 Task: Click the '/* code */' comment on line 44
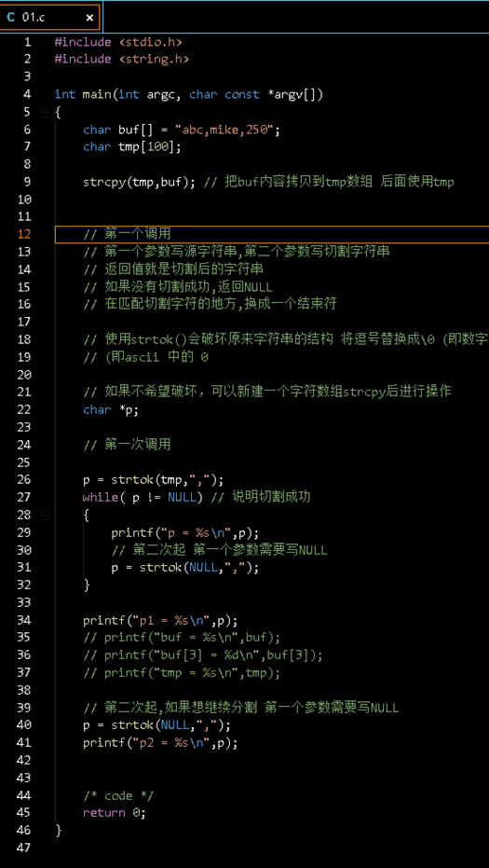pyautogui.click(x=118, y=795)
